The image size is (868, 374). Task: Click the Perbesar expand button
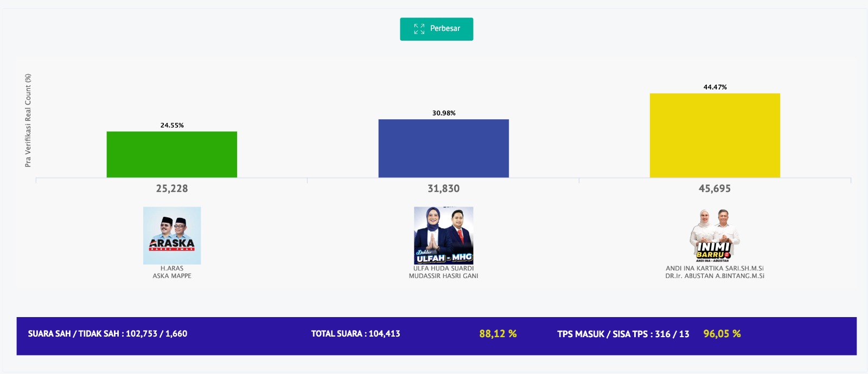point(436,29)
